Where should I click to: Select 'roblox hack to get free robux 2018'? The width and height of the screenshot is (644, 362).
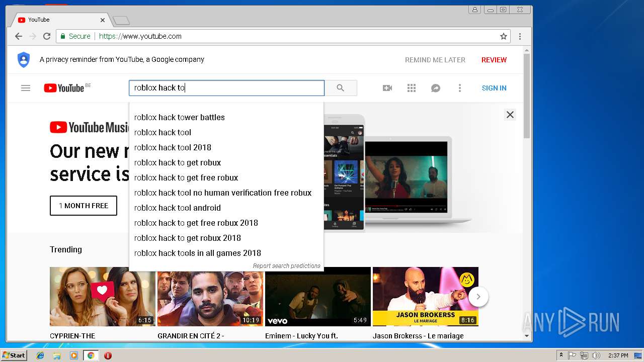(226, 223)
